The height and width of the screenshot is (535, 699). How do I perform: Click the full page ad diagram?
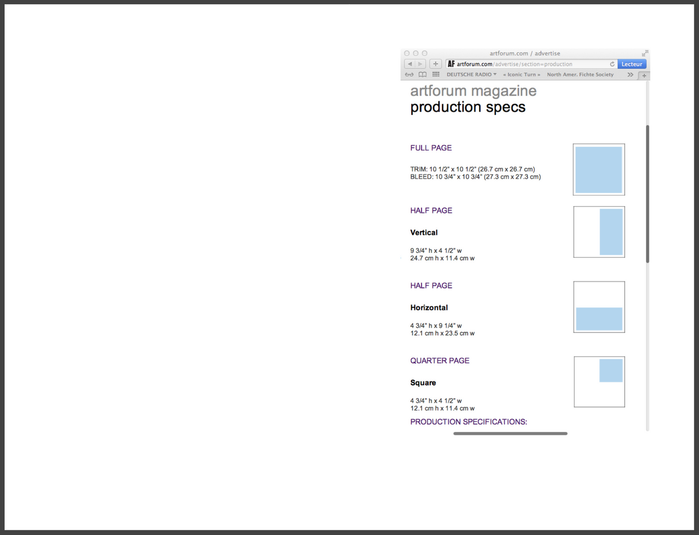click(x=599, y=169)
